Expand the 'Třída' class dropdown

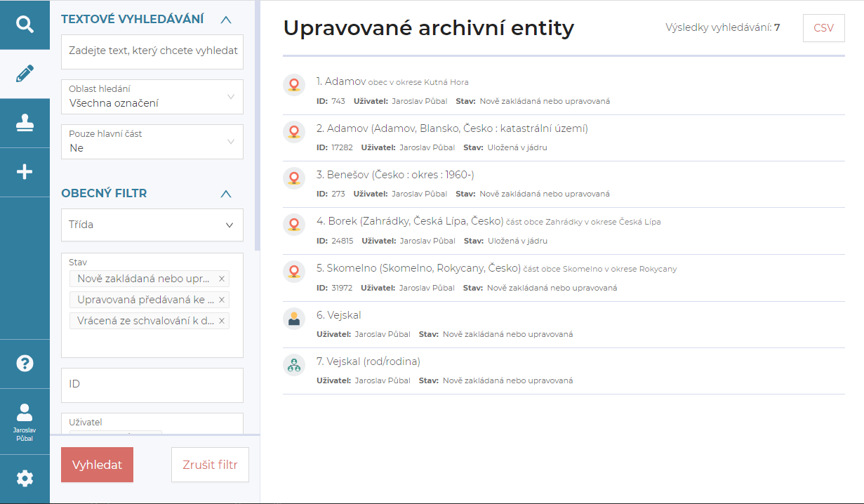tap(152, 225)
